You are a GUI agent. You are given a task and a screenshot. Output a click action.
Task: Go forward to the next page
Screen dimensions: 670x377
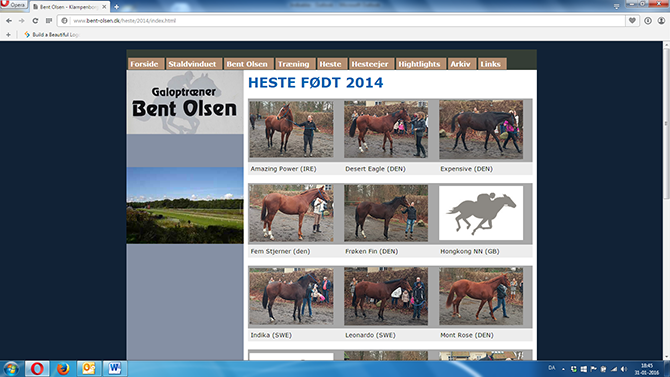22,21
